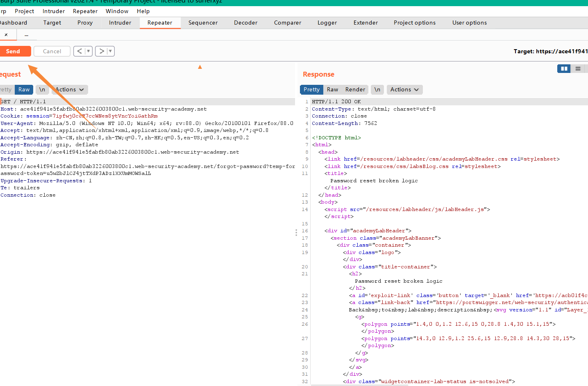Open the request Actions dropdown
The width and height of the screenshot is (588, 386).
pos(69,89)
